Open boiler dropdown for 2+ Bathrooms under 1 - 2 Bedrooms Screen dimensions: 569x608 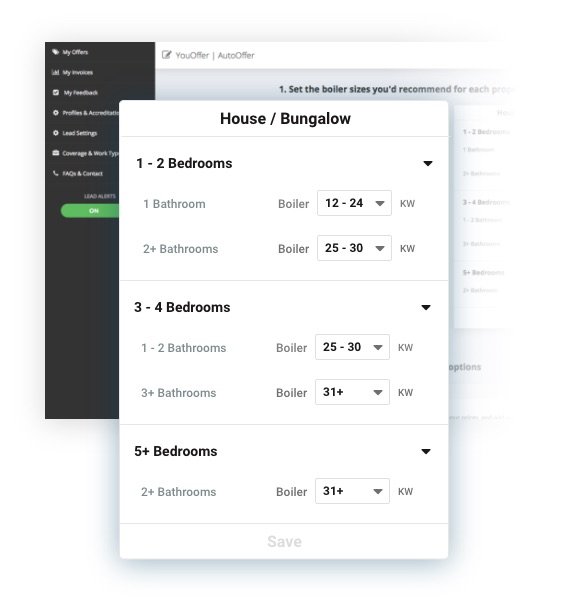point(354,248)
